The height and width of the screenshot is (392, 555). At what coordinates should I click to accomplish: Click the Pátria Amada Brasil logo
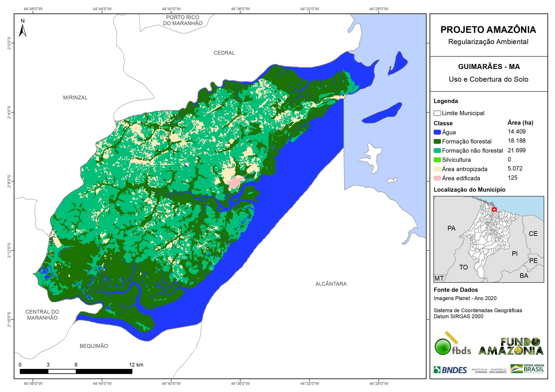tap(527, 369)
